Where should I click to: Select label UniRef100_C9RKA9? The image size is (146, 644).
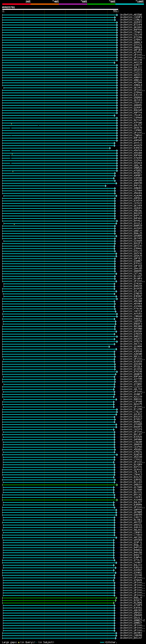coord(131,316)
